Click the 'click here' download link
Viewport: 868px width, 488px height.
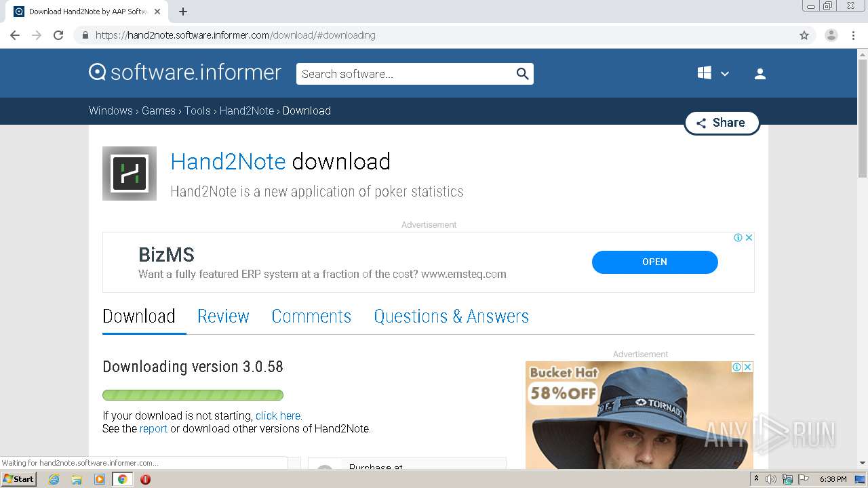(278, 415)
